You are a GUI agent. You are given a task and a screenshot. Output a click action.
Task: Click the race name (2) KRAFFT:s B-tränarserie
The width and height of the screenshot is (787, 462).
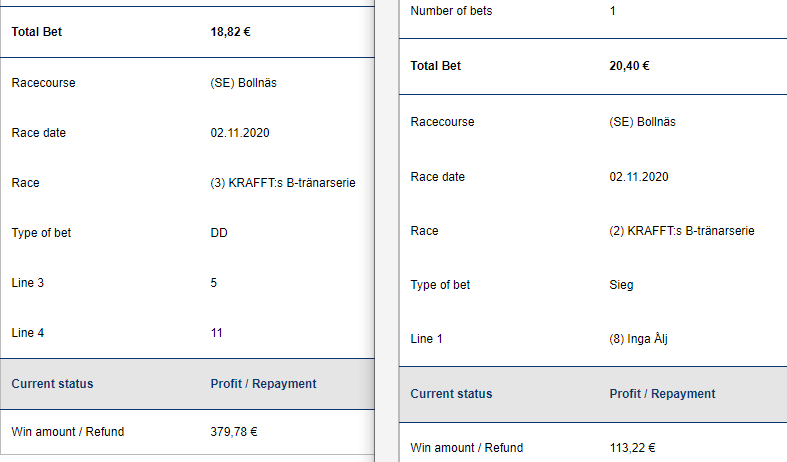681,231
